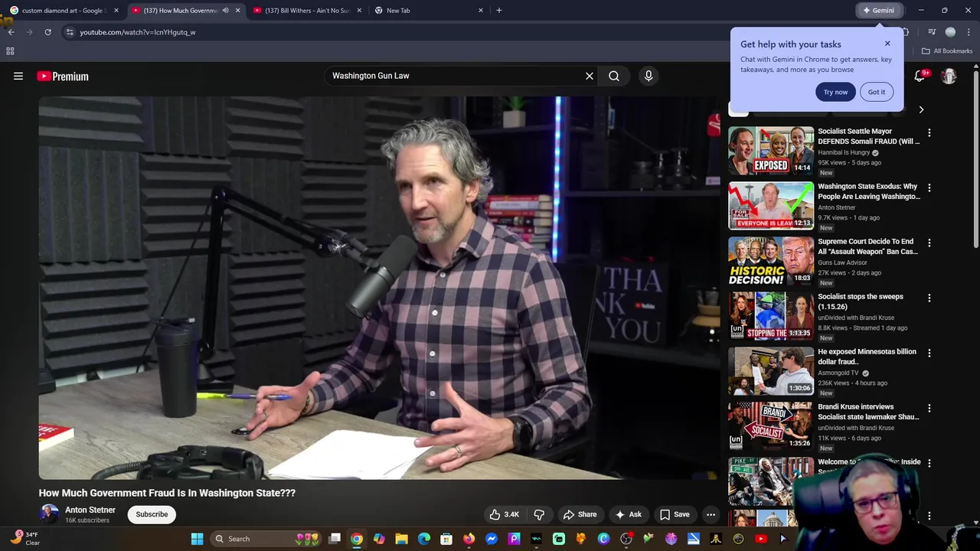Image resolution: width=980 pixels, height=551 pixels.
Task: Open Windows Start menu
Action: click(197, 539)
